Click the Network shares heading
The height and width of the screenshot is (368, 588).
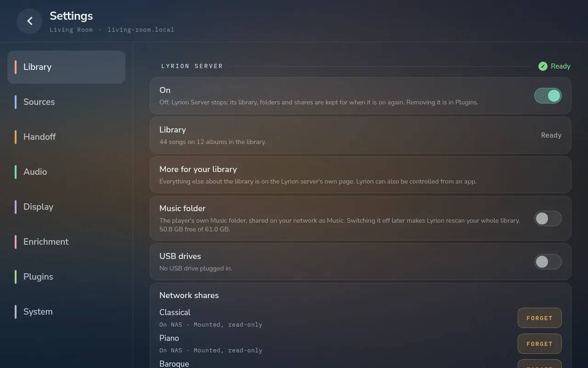tap(189, 295)
